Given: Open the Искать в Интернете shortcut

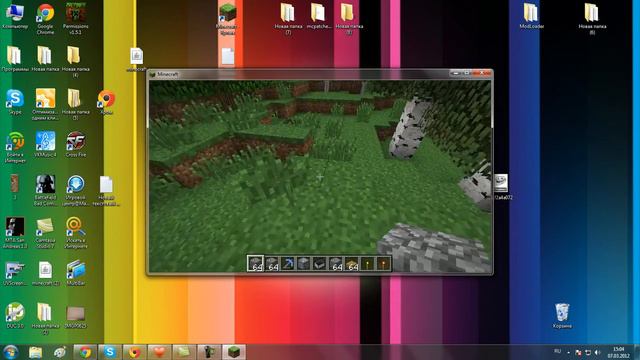Looking at the screenshot, I should click(x=76, y=232).
